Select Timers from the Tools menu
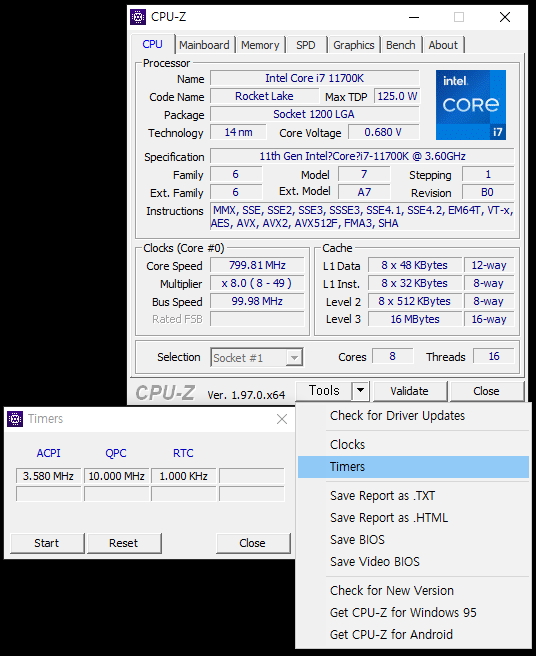The height and width of the screenshot is (656, 536). click(x=413, y=466)
